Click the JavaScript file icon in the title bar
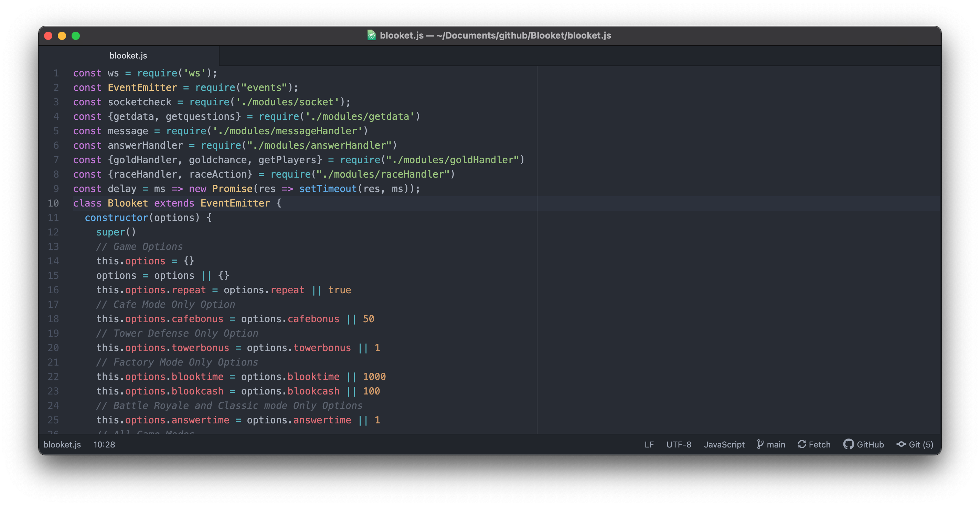The image size is (980, 506). (x=371, y=35)
